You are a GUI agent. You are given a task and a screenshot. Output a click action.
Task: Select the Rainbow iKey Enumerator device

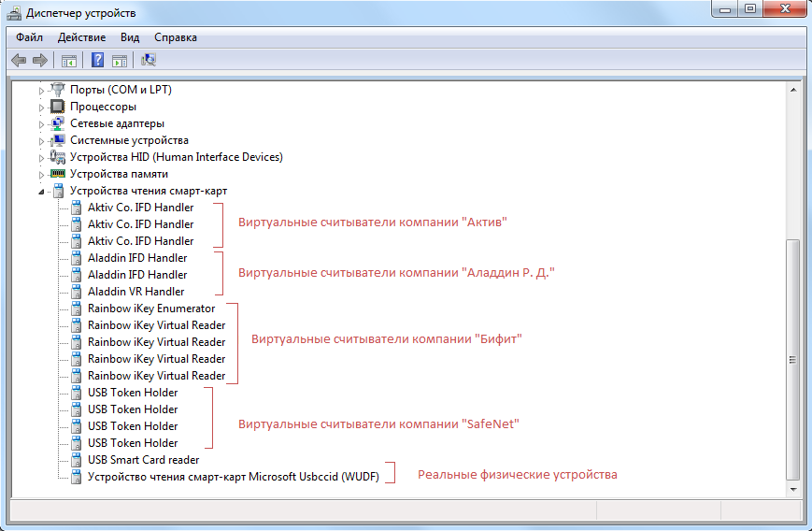tap(150, 309)
